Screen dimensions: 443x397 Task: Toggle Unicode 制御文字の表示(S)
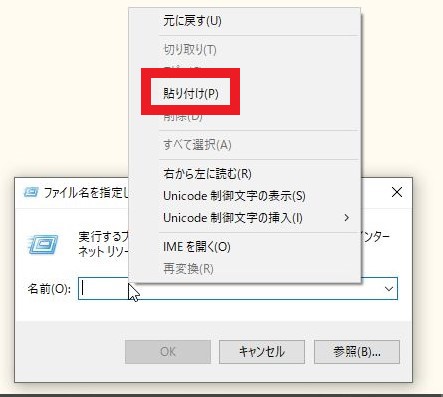point(244,196)
